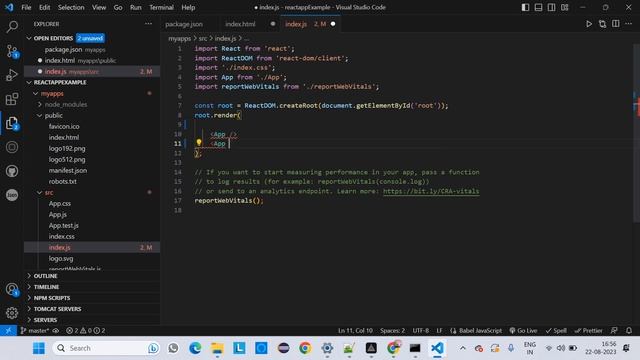Click UTF-8 encoding in status bar
The height and width of the screenshot is (360, 640).
(420, 331)
